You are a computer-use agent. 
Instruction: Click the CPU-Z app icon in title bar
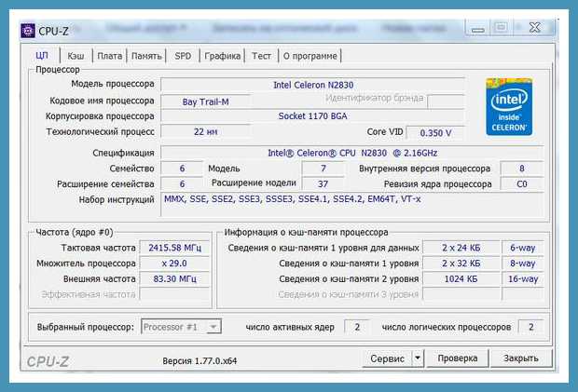point(28,31)
